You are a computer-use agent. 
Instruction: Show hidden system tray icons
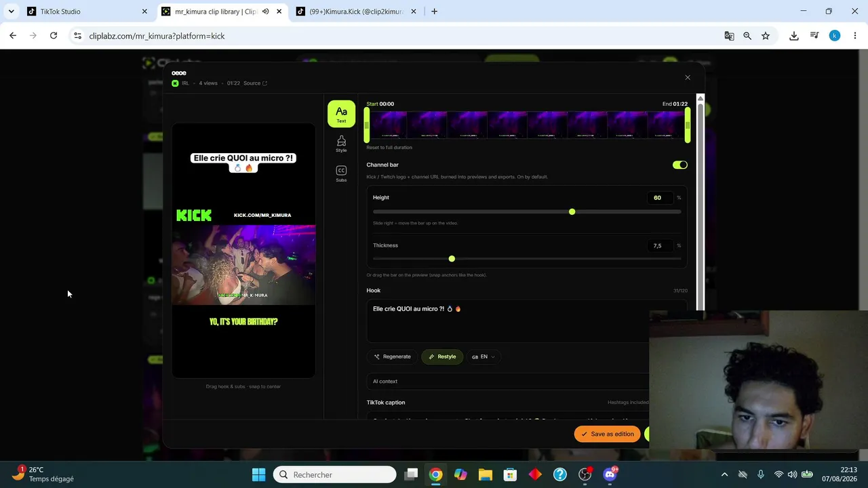(724, 474)
